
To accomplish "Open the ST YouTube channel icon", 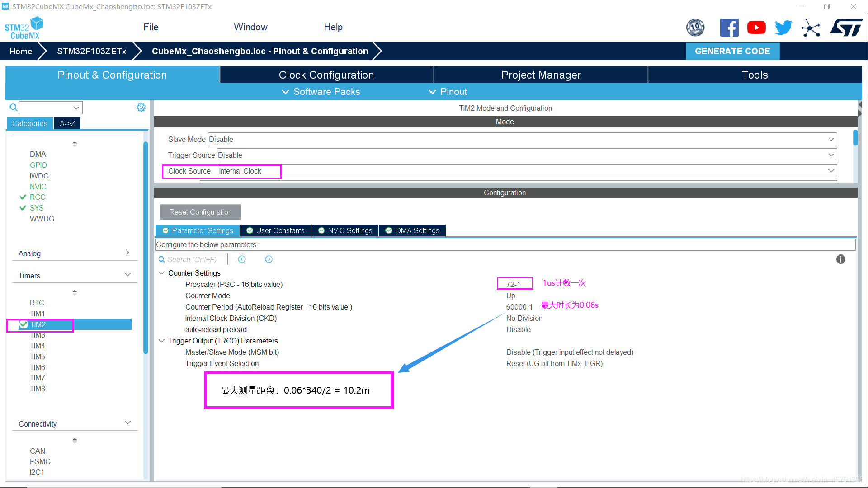I will [x=756, y=28].
